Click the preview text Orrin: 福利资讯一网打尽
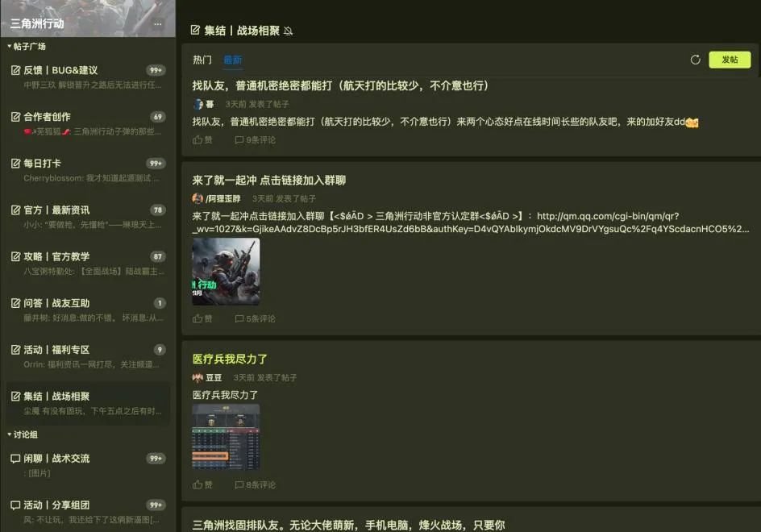The height and width of the screenshot is (532, 761). point(91,364)
